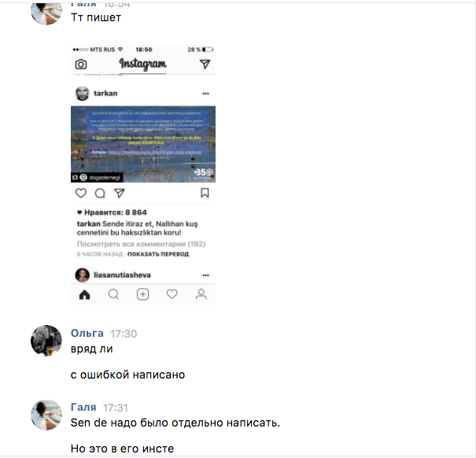The height and width of the screenshot is (458, 476).
Task: Open the Instagram search magnifier icon
Action: pos(113,294)
